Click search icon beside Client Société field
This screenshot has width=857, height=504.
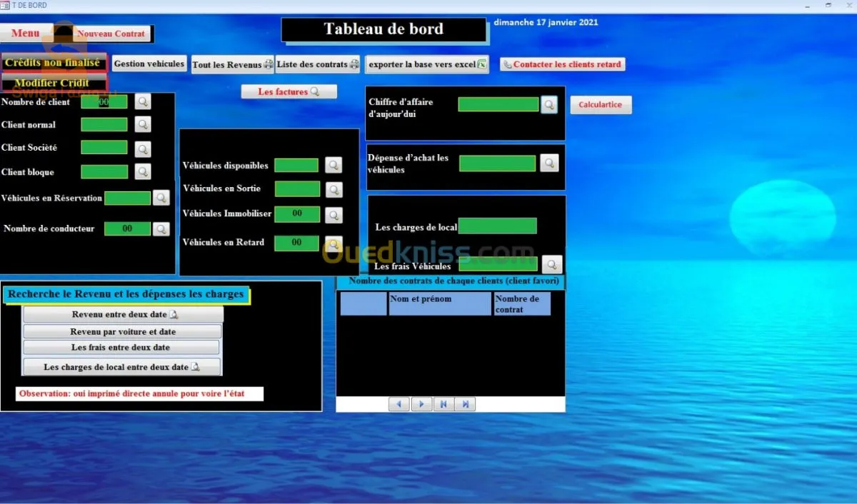pyautogui.click(x=144, y=149)
